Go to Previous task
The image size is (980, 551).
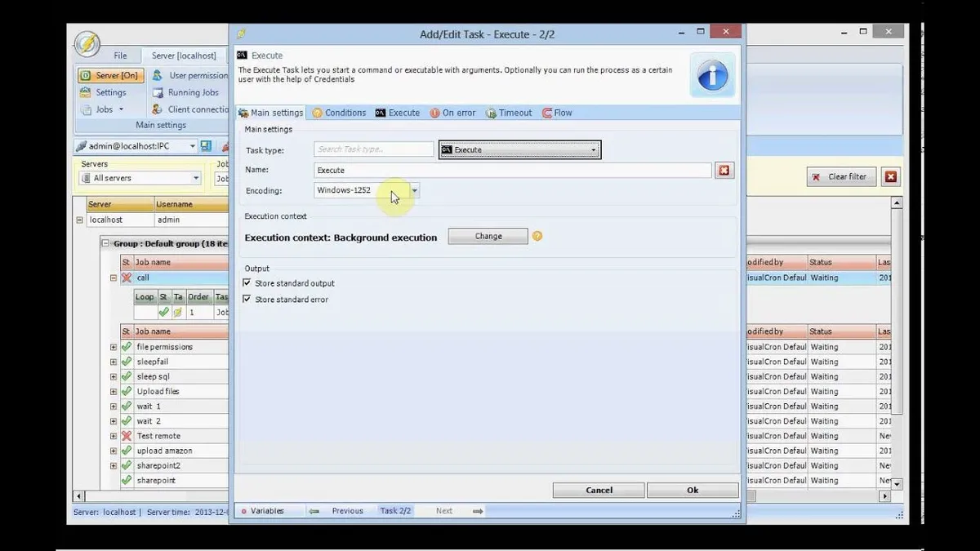pos(347,511)
